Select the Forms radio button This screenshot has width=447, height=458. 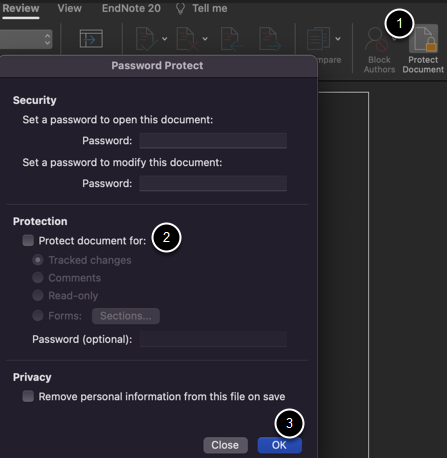coord(38,316)
